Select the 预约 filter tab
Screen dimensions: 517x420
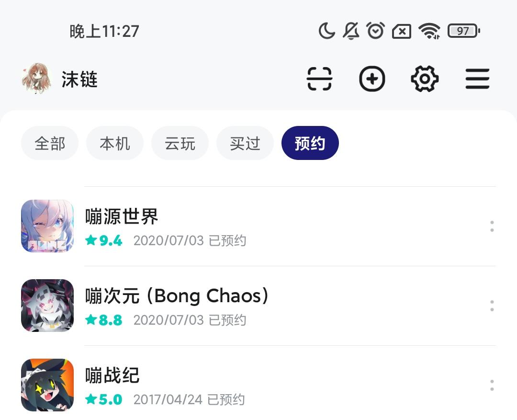point(310,143)
